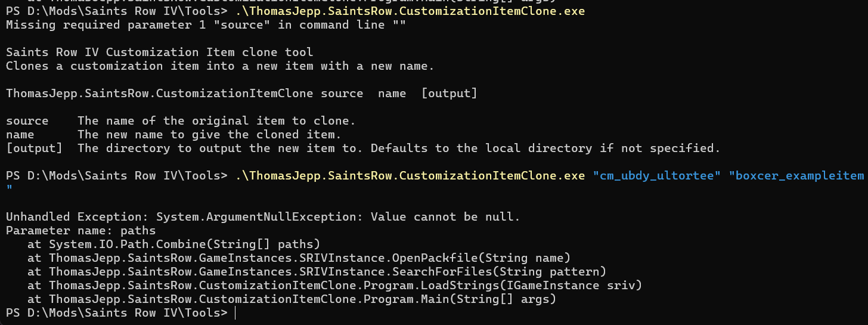Click the 'Parameter name: paths' line
This screenshot has width=868, height=325.
pos(80,231)
